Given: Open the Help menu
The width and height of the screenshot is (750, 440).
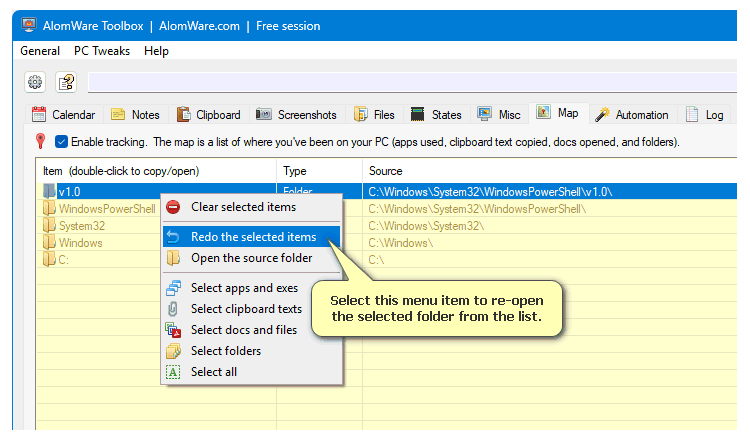Looking at the screenshot, I should pos(156,51).
